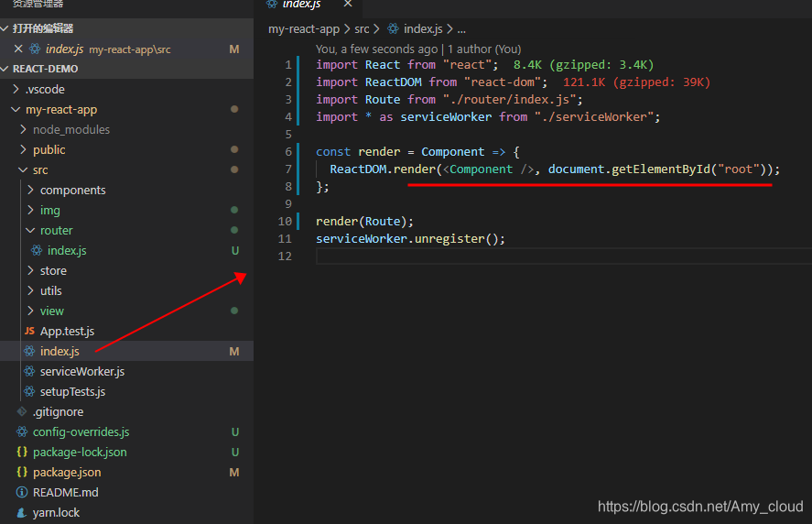
Task: Click index.js in the breadcrumb path
Action: point(423,29)
